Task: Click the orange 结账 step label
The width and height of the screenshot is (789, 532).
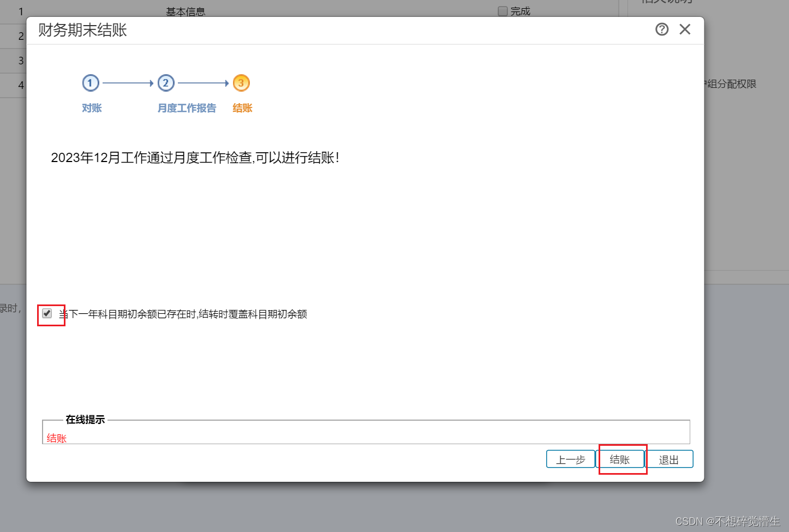Action: [x=242, y=108]
